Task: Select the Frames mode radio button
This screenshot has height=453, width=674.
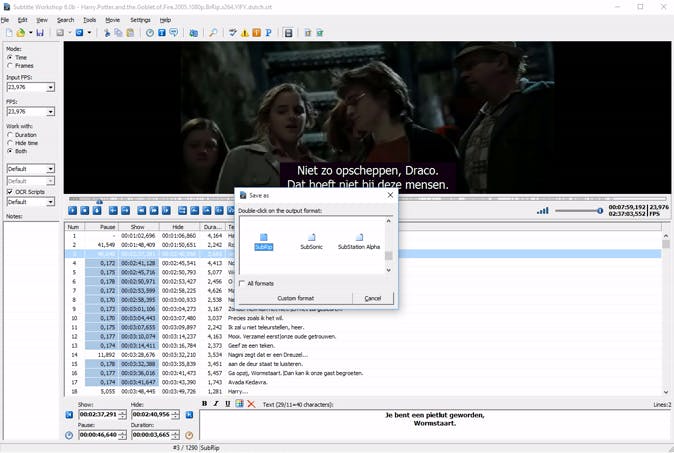Action: (x=10, y=66)
